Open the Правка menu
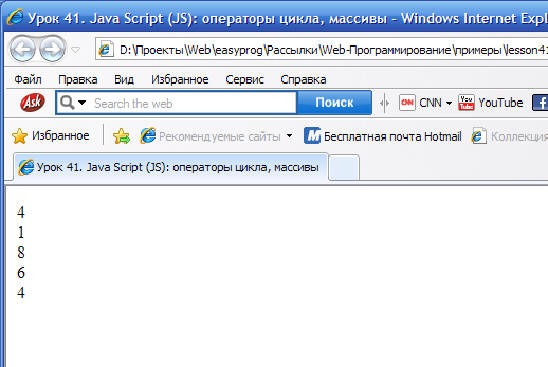The width and height of the screenshot is (548, 367). pyautogui.click(x=78, y=80)
